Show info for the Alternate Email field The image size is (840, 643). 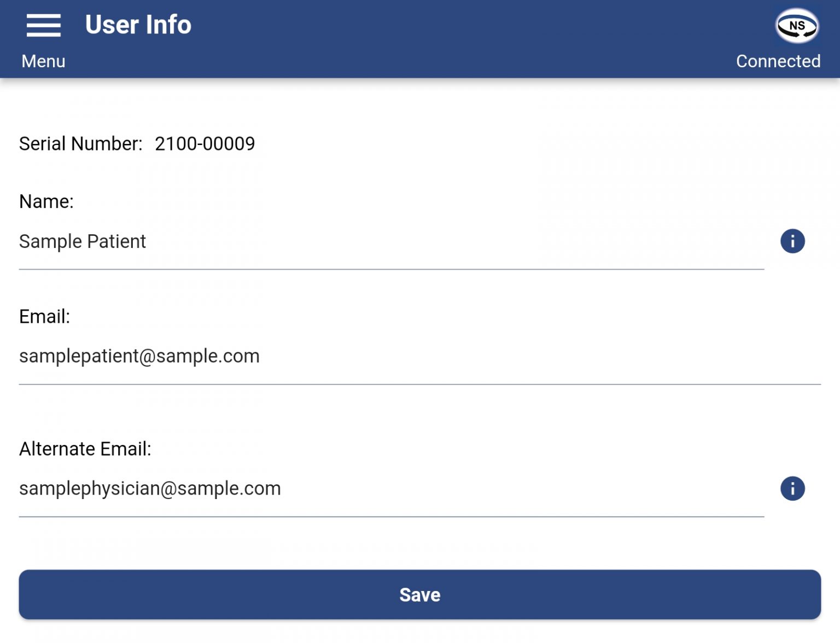792,489
